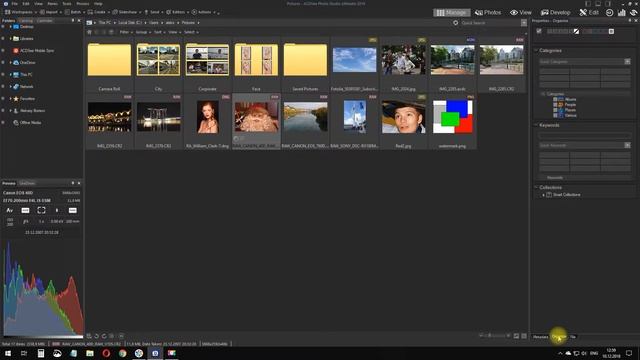Switch to Develop mode
The height and width of the screenshot is (360, 640).
[x=556, y=13]
